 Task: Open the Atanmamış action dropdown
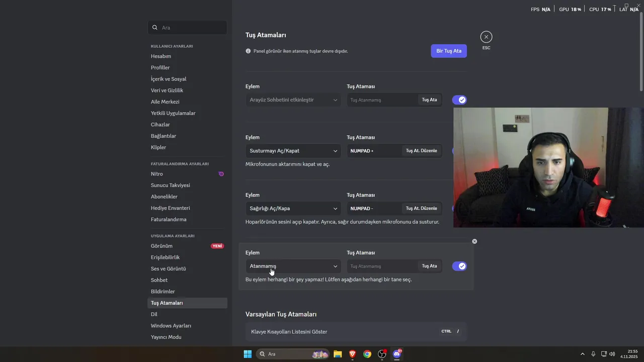pyautogui.click(x=293, y=266)
